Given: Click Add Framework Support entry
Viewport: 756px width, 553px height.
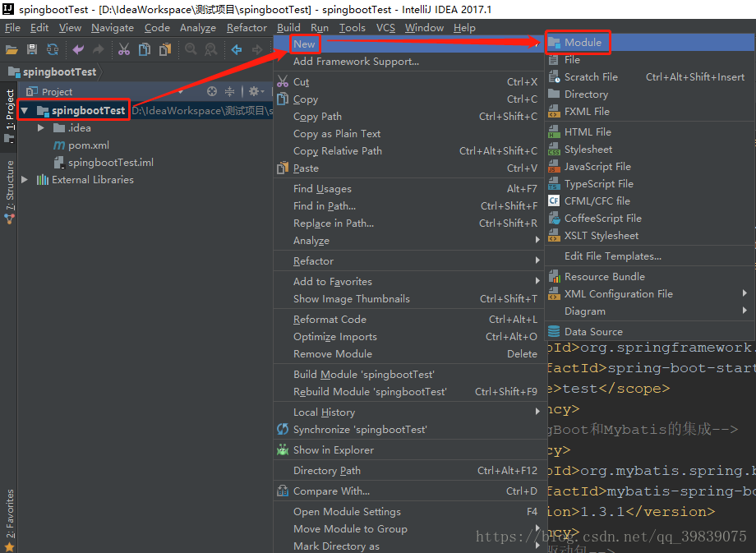Looking at the screenshot, I should click(x=409, y=62).
